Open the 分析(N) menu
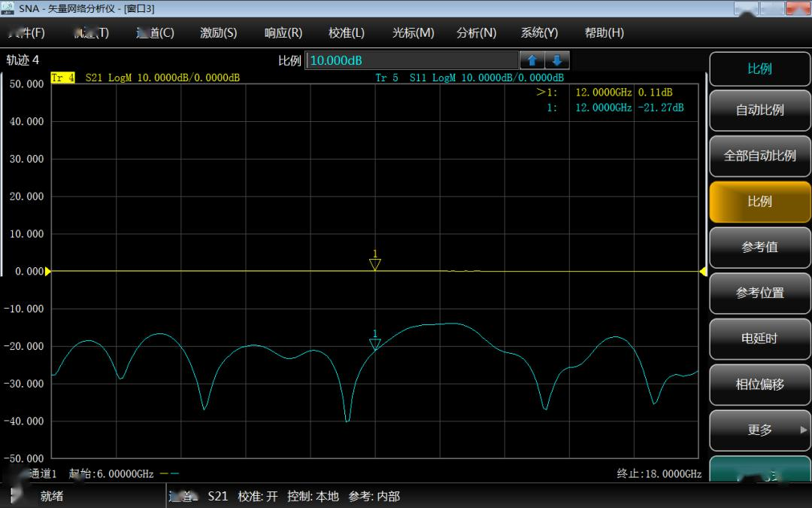Screen dimensions: 812x508 pos(477,33)
